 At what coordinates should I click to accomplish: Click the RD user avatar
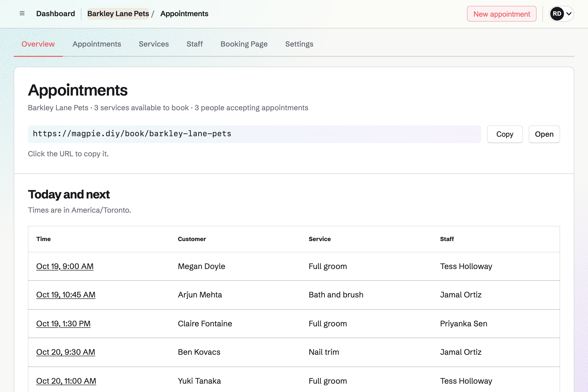pyautogui.click(x=557, y=14)
